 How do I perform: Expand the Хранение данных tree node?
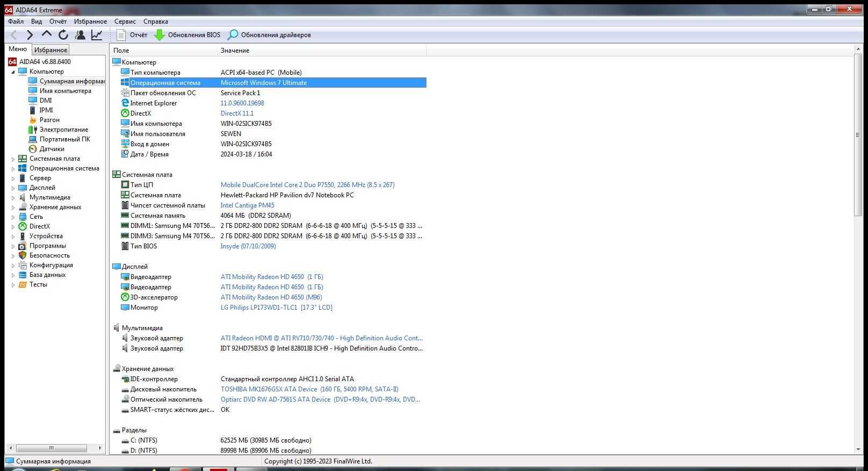tap(13, 208)
